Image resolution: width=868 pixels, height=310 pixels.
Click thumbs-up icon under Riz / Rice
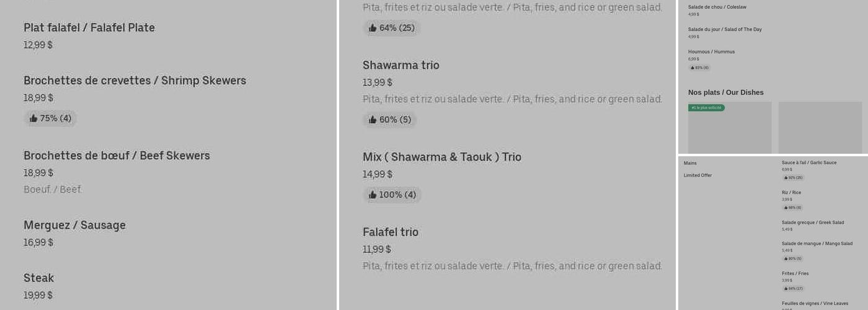pos(786,208)
